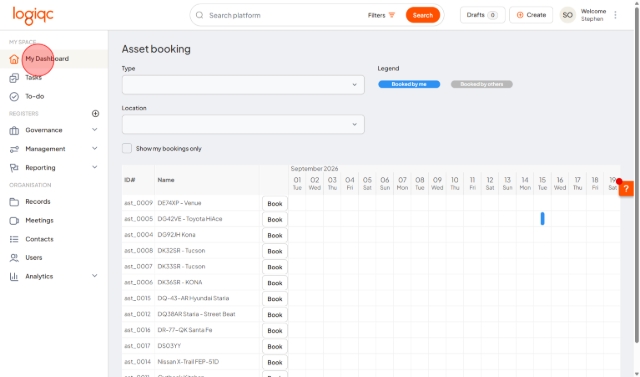Viewport: 640px width, 377px height.
Task: Open To-do in the sidebar
Action: pyautogui.click(x=35, y=96)
